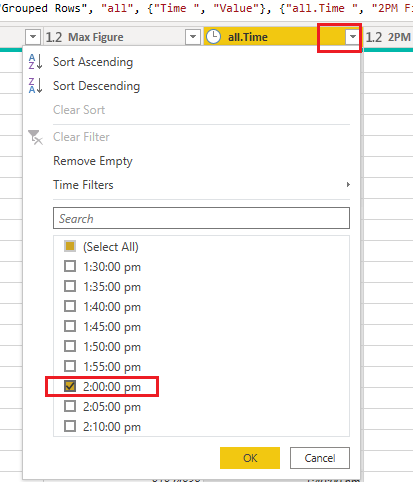This screenshot has width=413, height=482.
Task: Click the 1.2 type icon on 2PM column
Action: point(374,37)
